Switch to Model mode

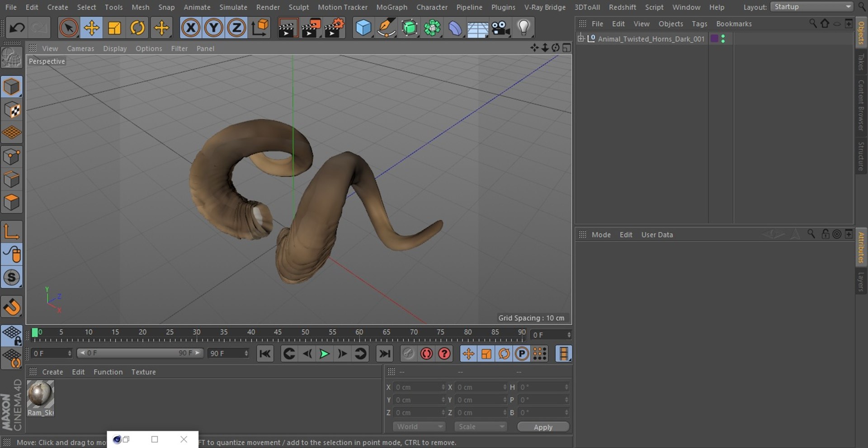tap(11, 87)
